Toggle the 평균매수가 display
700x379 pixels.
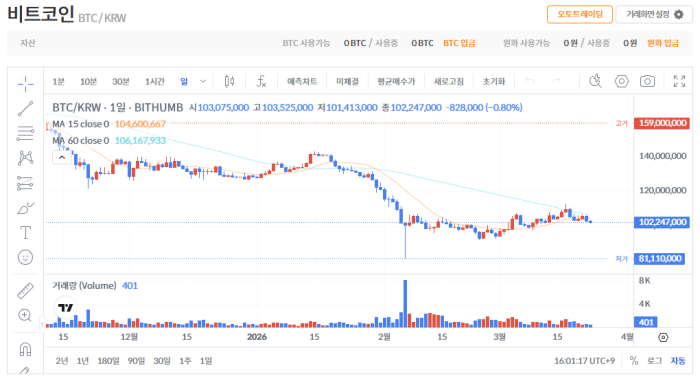click(396, 82)
